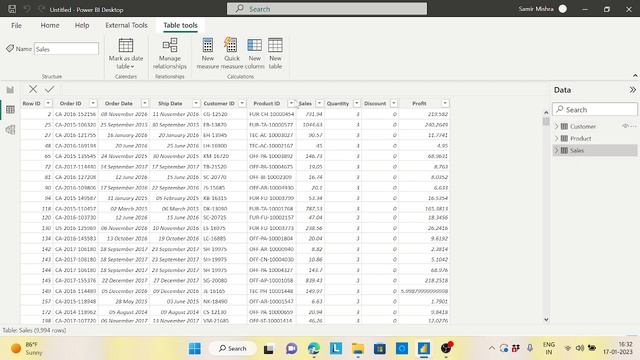The height and width of the screenshot is (360, 640).
Task: Open the File menu
Action: coord(16,25)
